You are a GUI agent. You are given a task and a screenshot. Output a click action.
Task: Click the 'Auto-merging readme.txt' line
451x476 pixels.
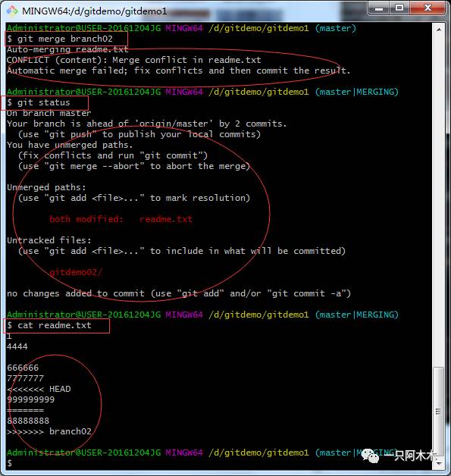(x=67, y=49)
